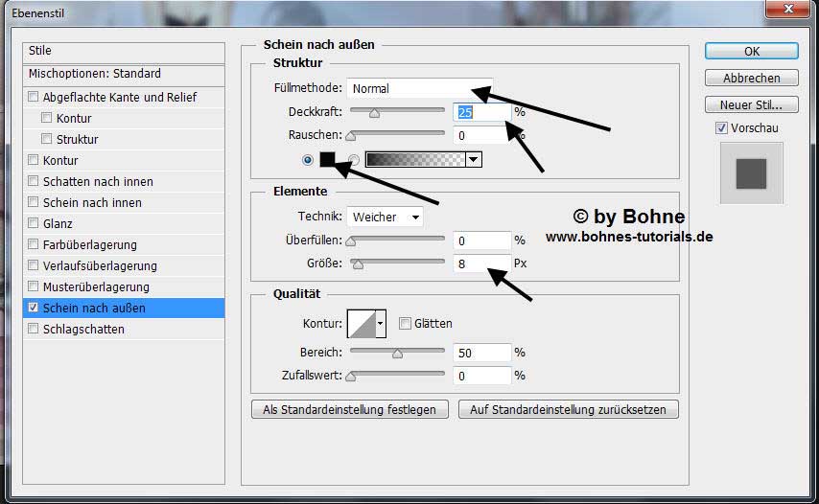Open the gradient picker dropdown arrow
Screen dimensions: 819x504
pos(473,160)
